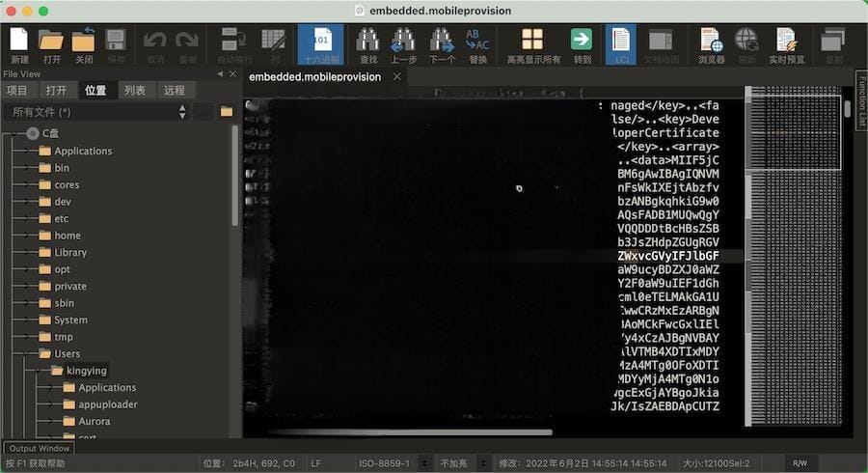Close the embedded.mobileprovision tab
Viewport: 868px width, 473px height.
click(x=397, y=77)
